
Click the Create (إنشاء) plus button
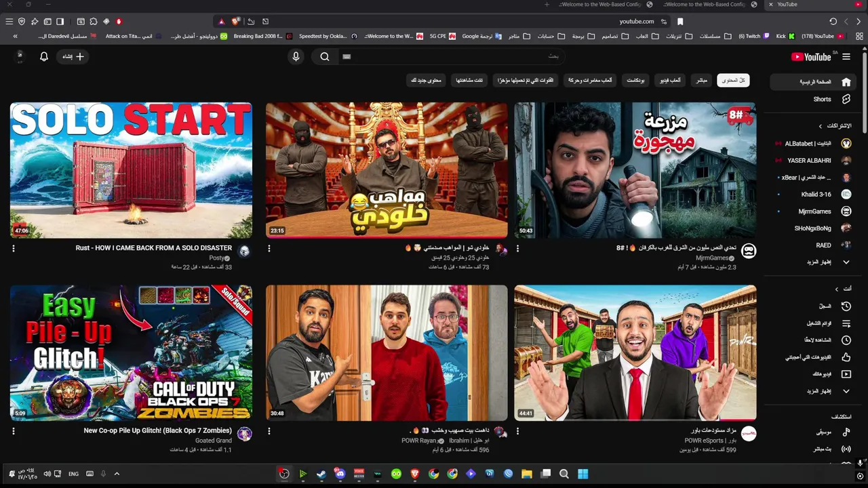click(x=74, y=57)
